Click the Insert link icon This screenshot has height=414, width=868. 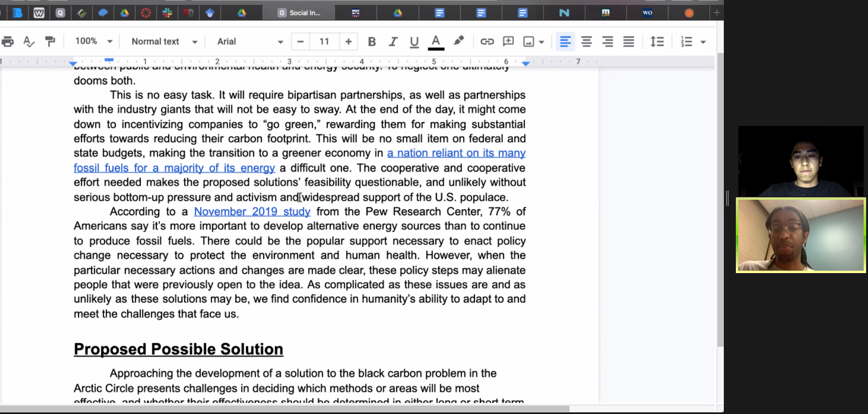pyautogui.click(x=487, y=41)
